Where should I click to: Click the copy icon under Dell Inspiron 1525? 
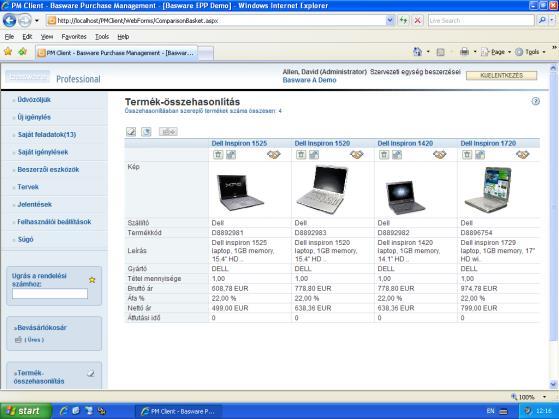(231, 155)
